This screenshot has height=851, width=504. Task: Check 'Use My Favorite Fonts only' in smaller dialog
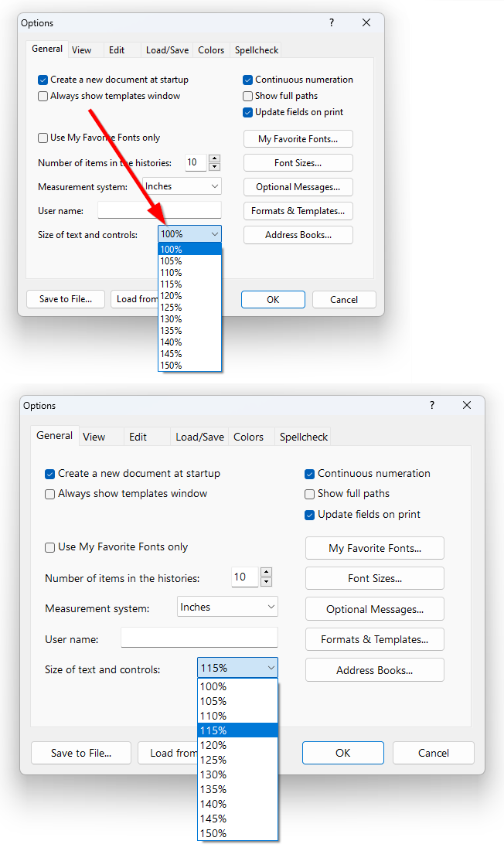(x=43, y=138)
